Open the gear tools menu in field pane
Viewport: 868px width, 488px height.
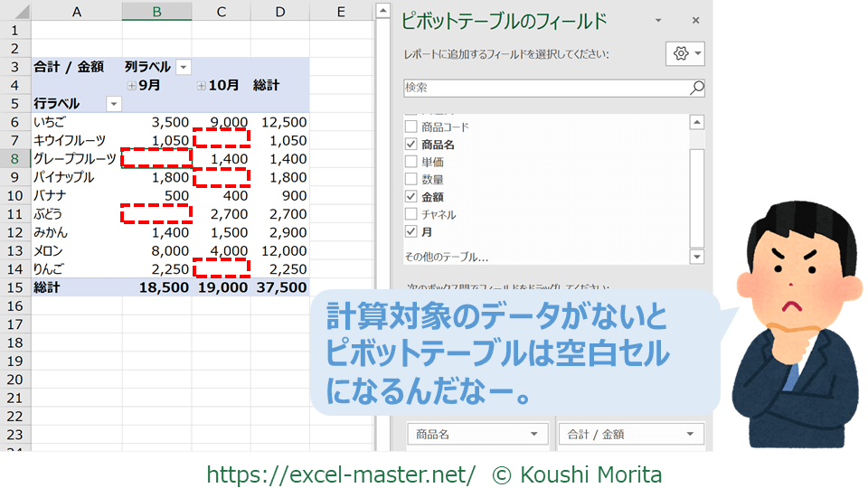[x=684, y=53]
